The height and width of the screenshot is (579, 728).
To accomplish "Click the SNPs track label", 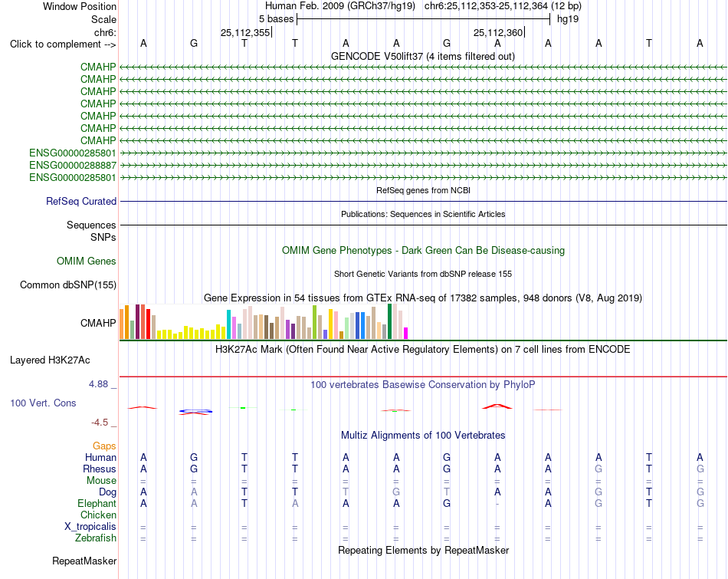I will tap(103, 237).
